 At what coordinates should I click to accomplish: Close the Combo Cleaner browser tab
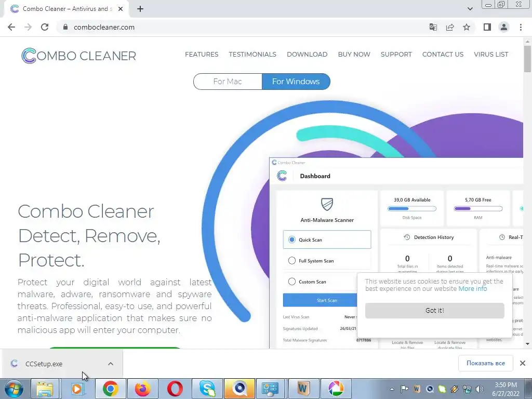(x=121, y=9)
